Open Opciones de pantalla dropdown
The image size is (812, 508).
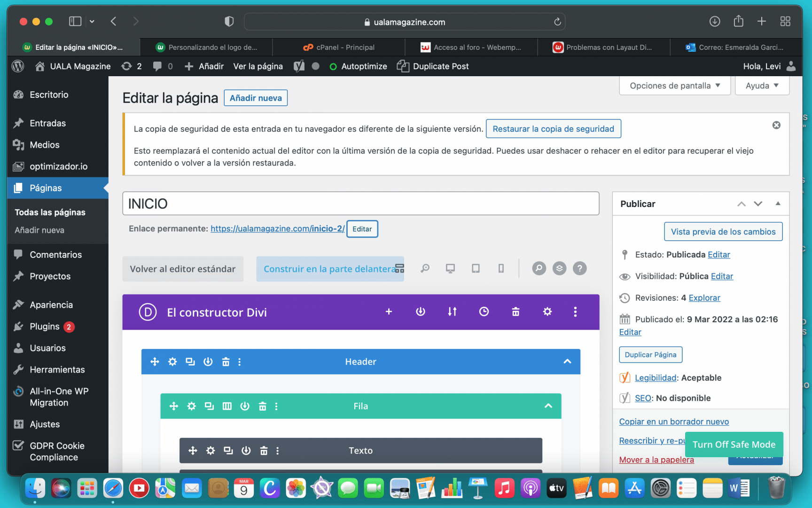click(x=675, y=86)
